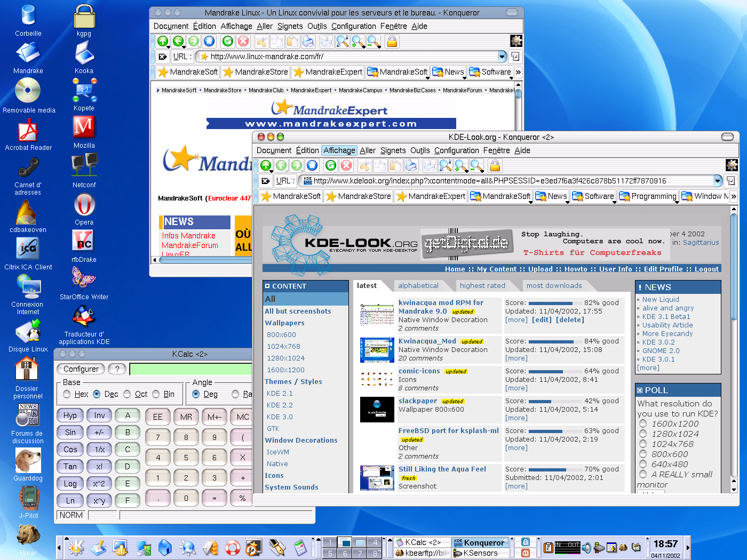Launch the calculator from the panel
747x560 pixels.
tap(300, 547)
